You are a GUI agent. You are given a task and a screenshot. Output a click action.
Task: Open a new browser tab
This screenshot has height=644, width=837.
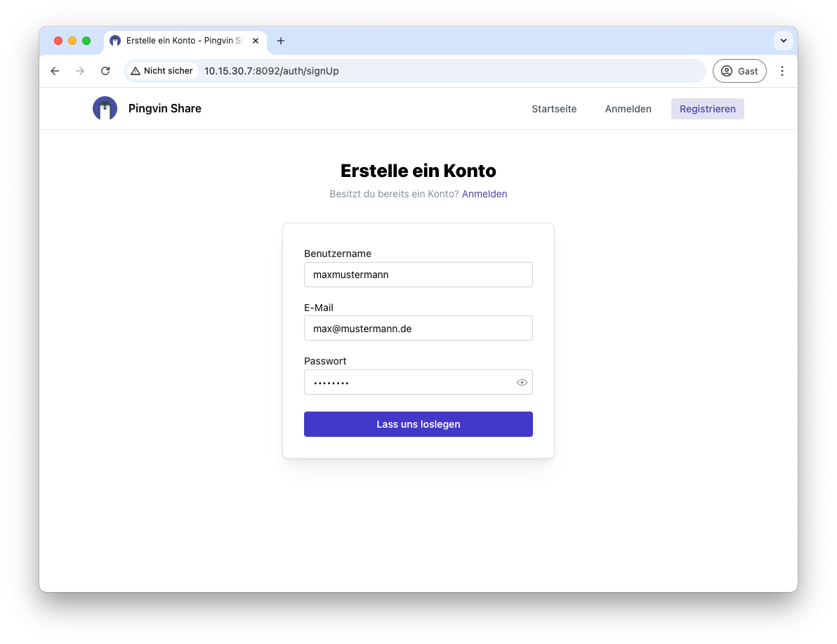281,41
